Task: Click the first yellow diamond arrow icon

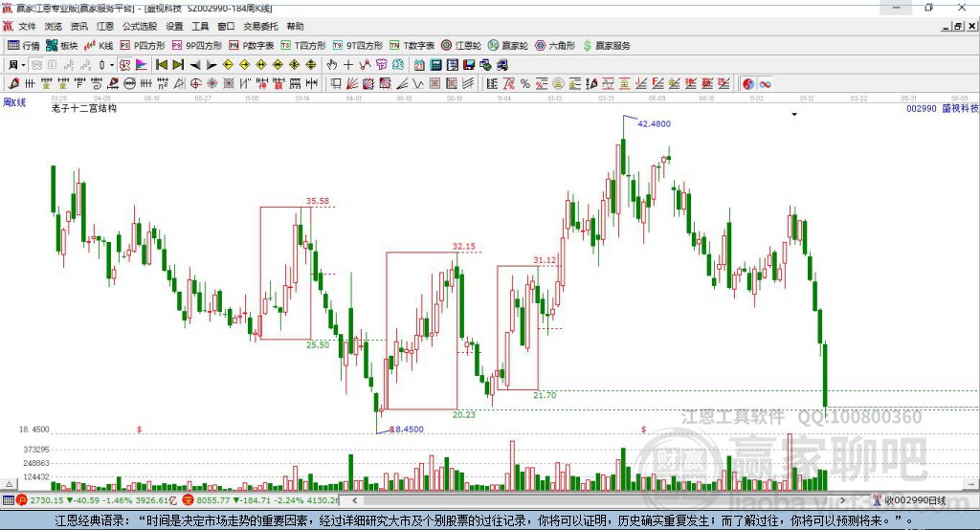Action: 228,65
